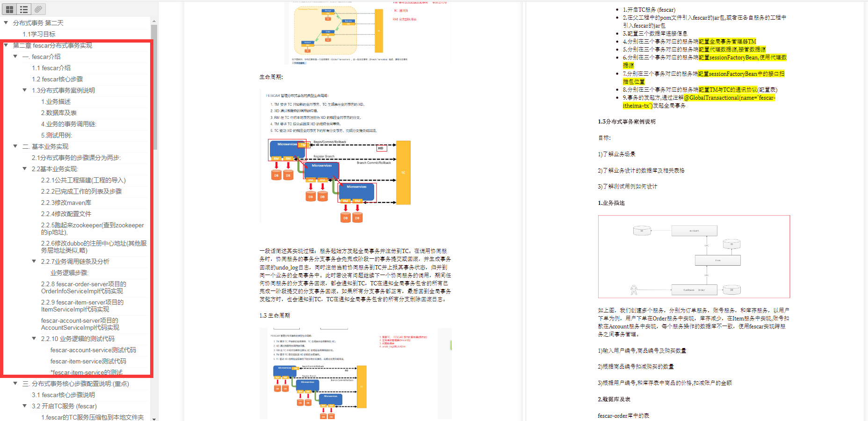868x421 pixels.
Task: Click highlighted text 配置全局事务管理器TM
Action: (x=727, y=41)
